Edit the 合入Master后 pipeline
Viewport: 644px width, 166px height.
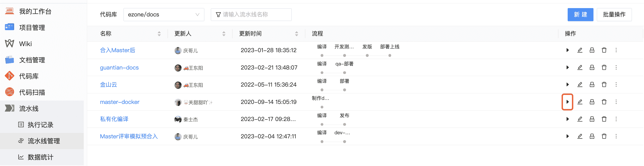(580, 50)
